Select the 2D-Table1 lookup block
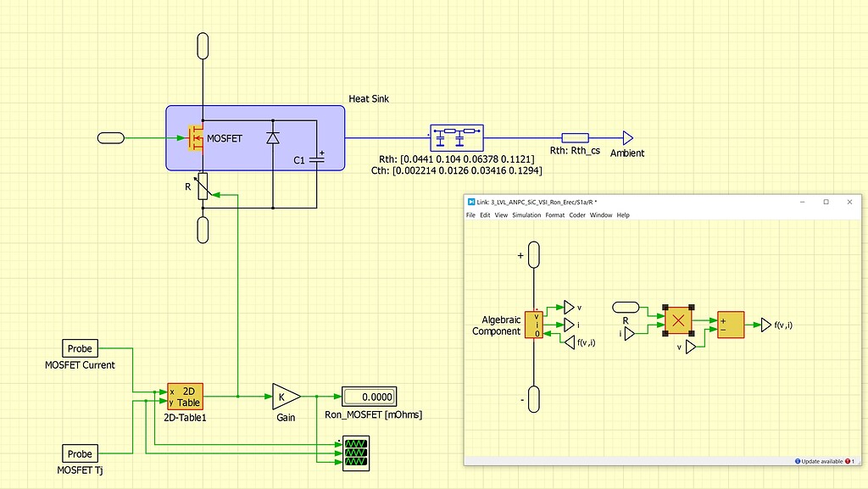The height and width of the screenshot is (489, 868). point(185,396)
